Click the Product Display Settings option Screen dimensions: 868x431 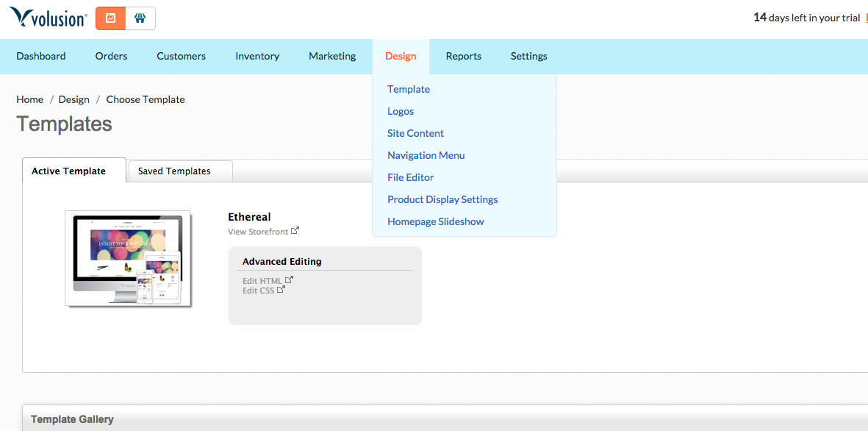[x=442, y=199]
